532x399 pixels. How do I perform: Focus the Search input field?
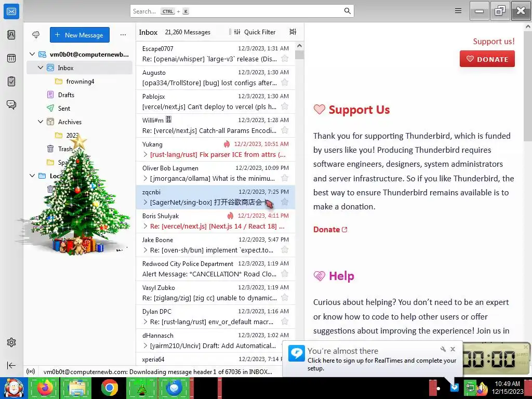pos(242,11)
